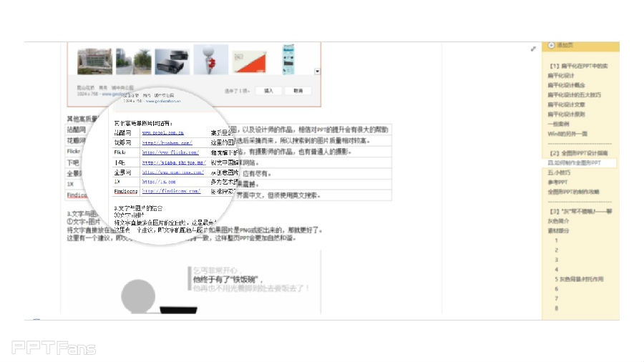Click the 取消 button in image picker
Image resolution: width=644 pixels, height=362 pixels.
pyautogui.click(x=298, y=91)
